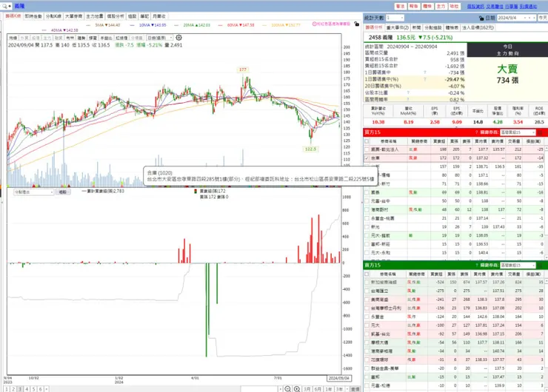
Task: Click the stock search magnifier icon
Action: pyautogui.click(x=4, y=6)
